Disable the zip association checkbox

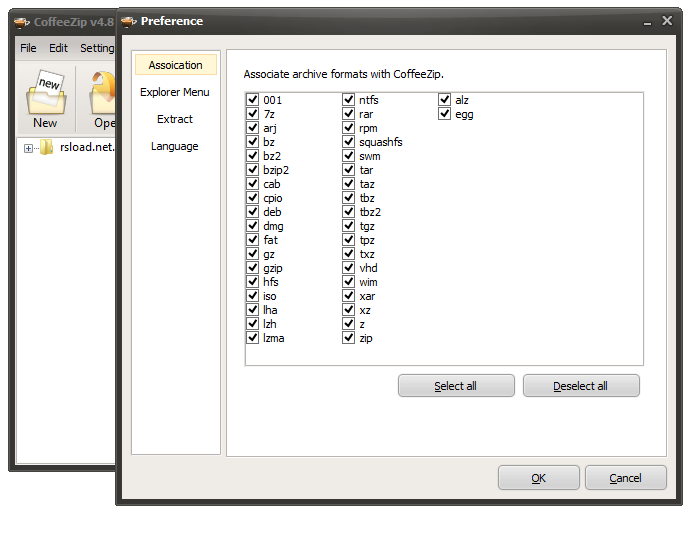click(349, 337)
